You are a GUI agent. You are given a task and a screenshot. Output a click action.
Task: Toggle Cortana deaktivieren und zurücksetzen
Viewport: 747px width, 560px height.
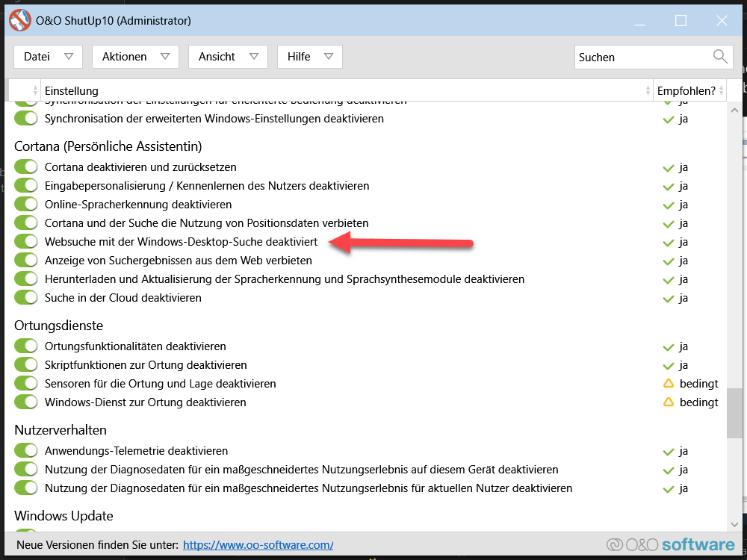25,167
